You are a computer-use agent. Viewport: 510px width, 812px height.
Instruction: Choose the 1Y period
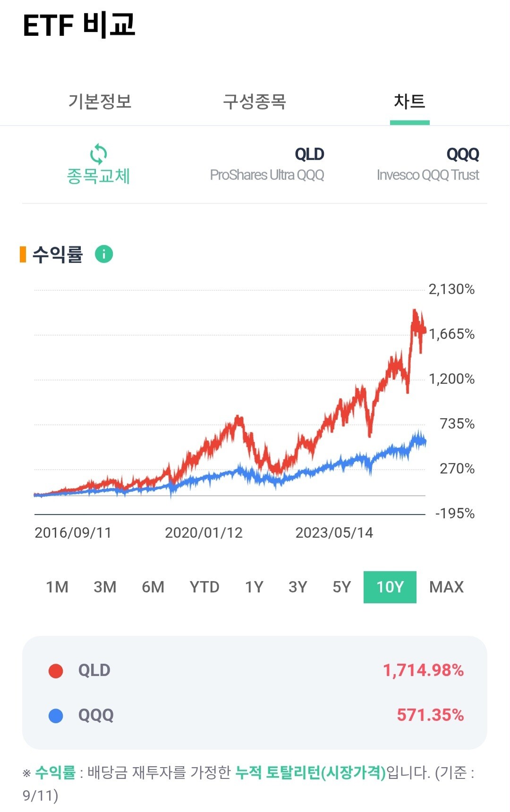tap(254, 587)
